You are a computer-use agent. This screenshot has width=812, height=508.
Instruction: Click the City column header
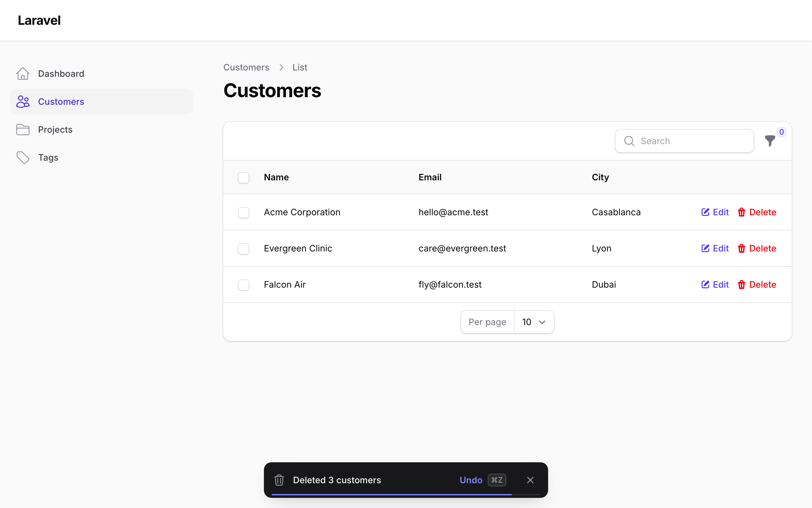[x=600, y=177]
